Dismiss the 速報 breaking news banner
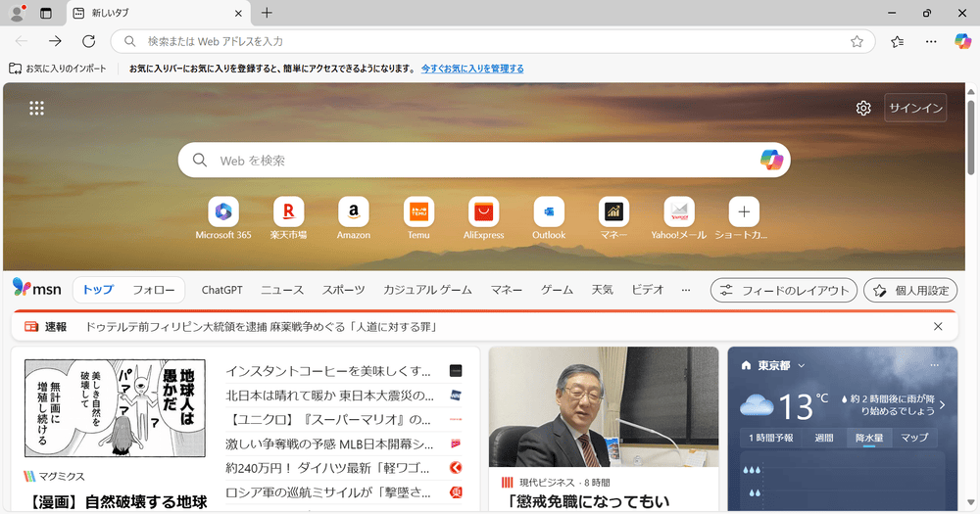Screen dimensions: 980x514 point(938,326)
